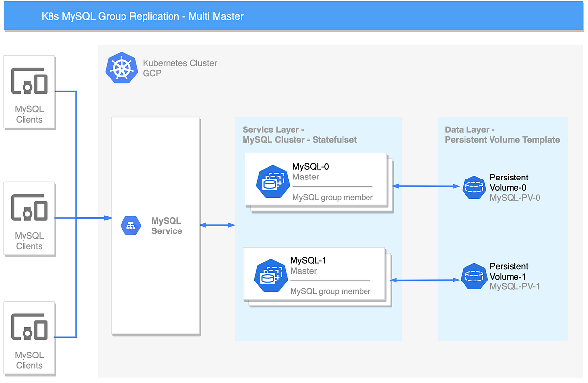Select the Service Layer panel header text

click(299, 135)
